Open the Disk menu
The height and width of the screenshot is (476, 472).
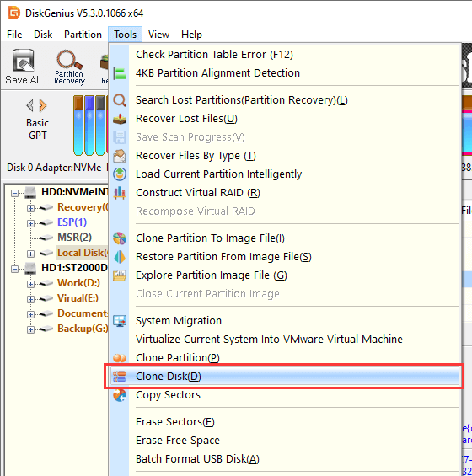point(43,35)
